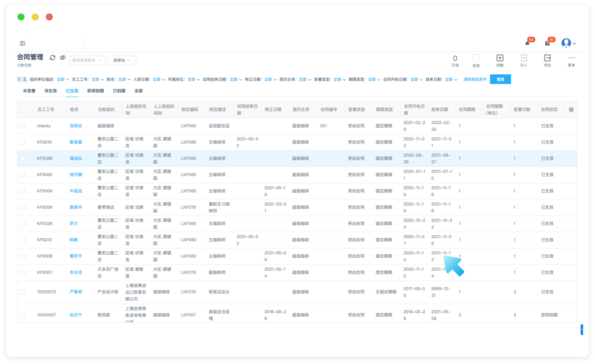Switch to the 即将到期 tab
This screenshot has width=595, height=364.
pos(95,91)
